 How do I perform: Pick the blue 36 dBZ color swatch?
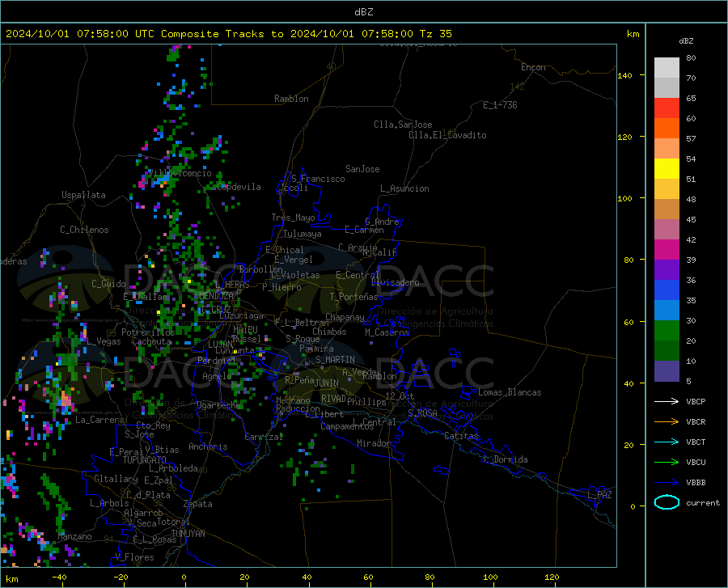667,290
